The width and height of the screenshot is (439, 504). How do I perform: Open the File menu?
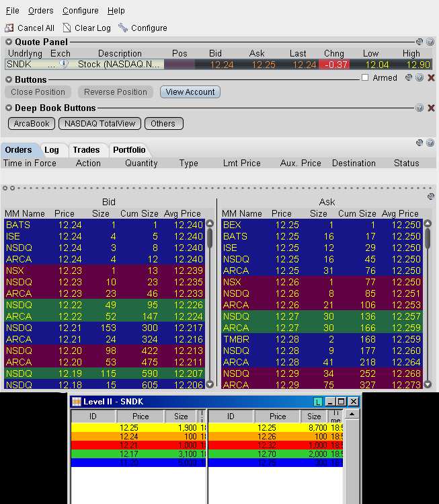click(13, 11)
